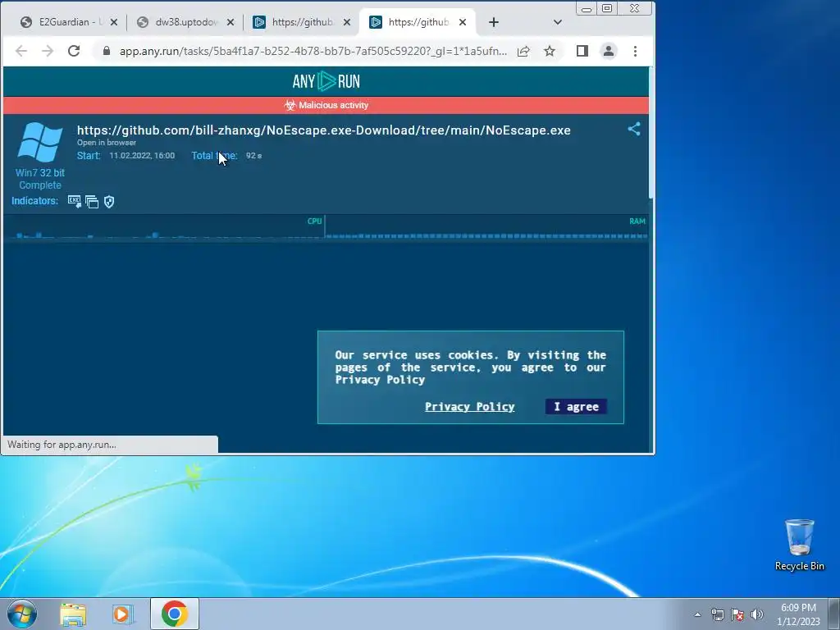Open the Chrome profile avatar
The width and height of the screenshot is (840, 630).
pyautogui.click(x=609, y=51)
